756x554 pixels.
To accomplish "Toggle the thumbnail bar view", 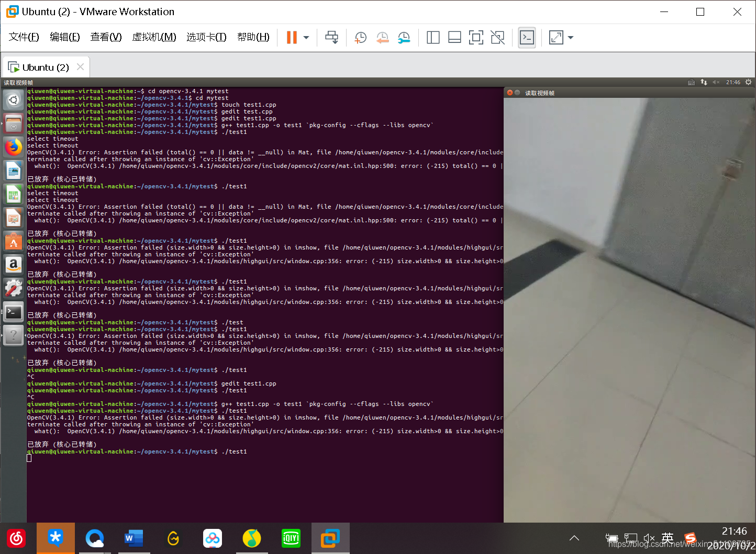I will (454, 37).
